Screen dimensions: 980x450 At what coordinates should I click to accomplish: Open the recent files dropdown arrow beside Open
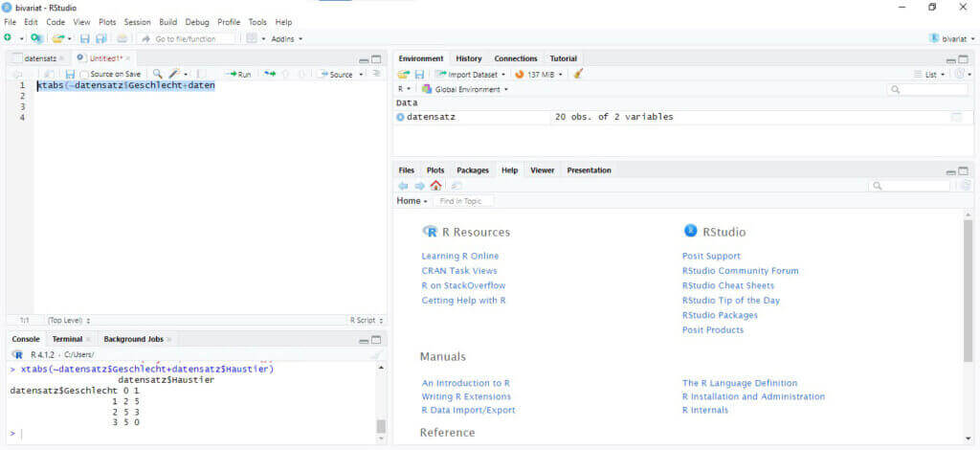(69, 38)
